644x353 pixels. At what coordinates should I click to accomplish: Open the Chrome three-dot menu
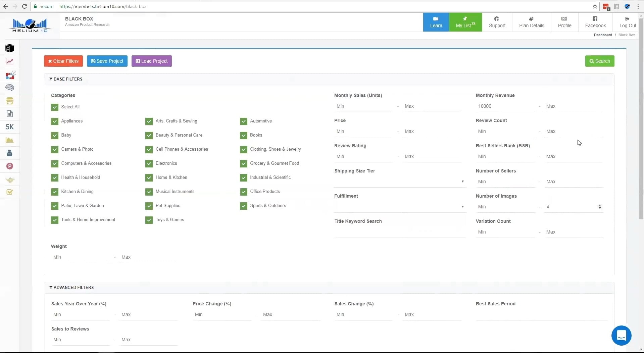[638, 6]
